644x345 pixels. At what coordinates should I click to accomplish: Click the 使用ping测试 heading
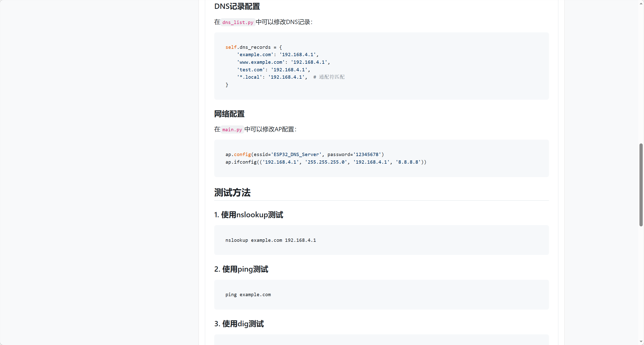[x=241, y=269]
